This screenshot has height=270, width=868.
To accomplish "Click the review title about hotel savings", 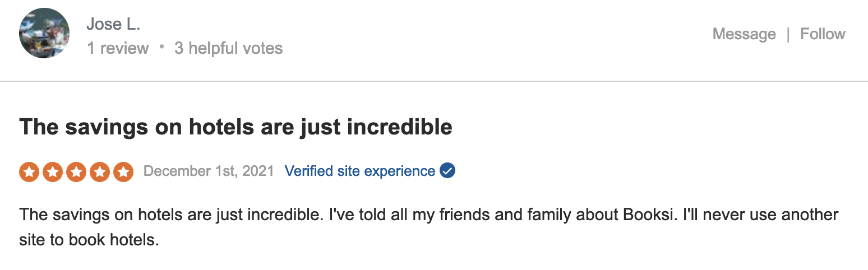I will coord(236,127).
